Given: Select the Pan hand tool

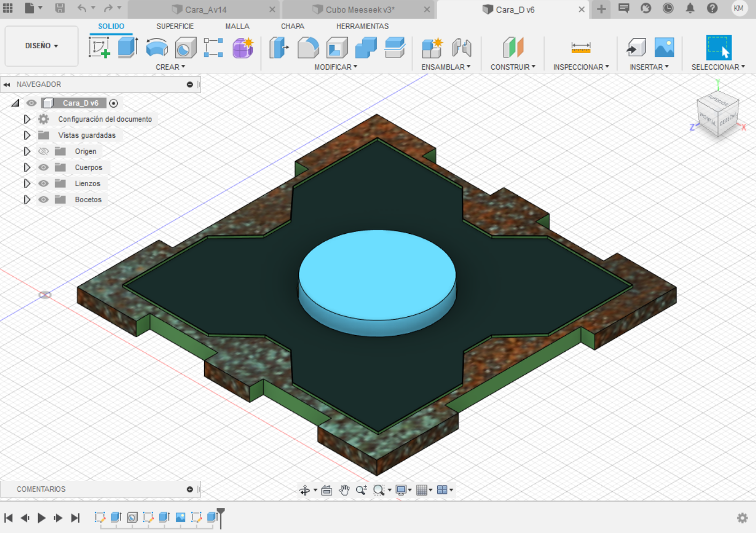Looking at the screenshot, I should click(x=344, y=490).
